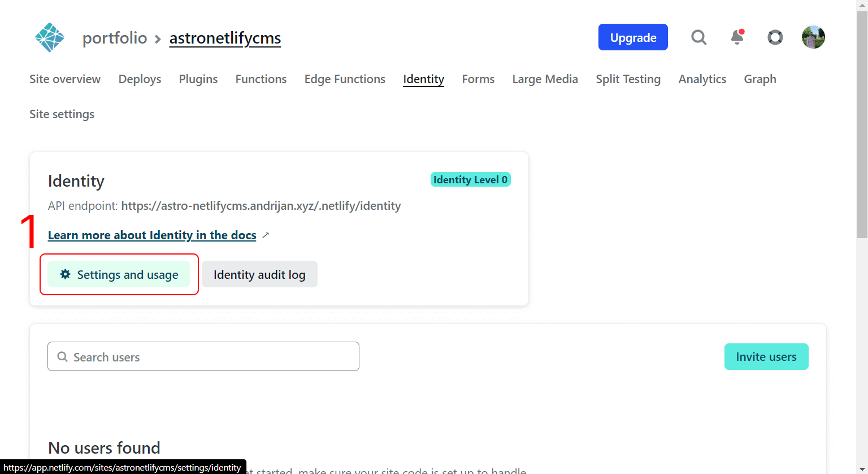
Task: Click the portfolio team breadcrumb link
Action: coord(115,38)
